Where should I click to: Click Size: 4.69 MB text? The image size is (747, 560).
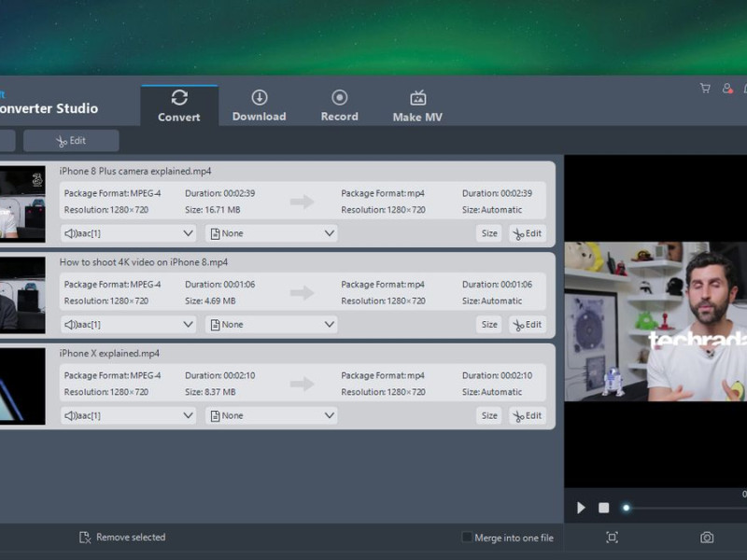(x=210, y=301)
